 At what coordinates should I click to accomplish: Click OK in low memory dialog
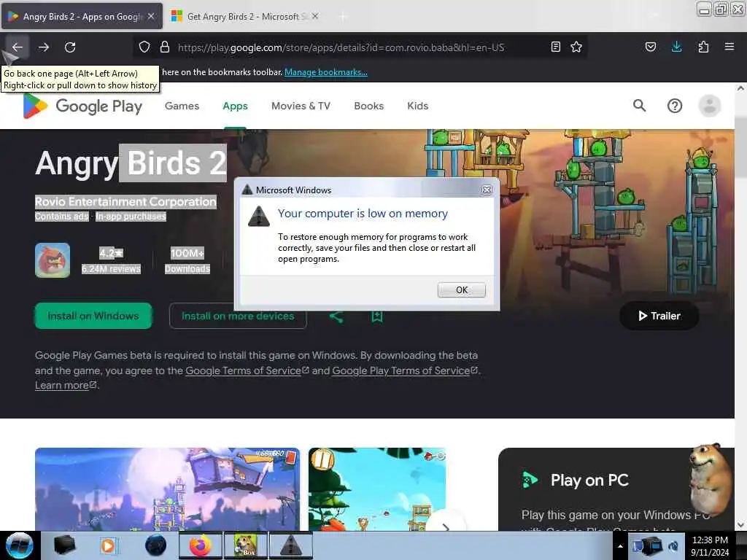point(462,290)
